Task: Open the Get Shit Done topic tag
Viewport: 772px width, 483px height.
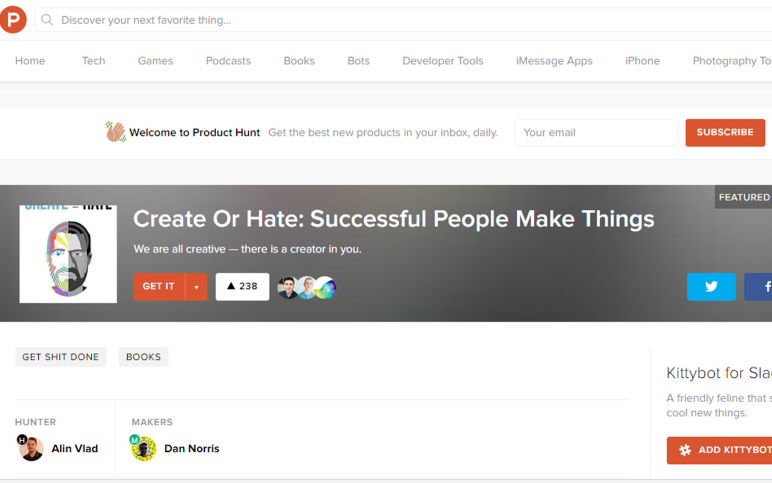Action: tap(61, 357)
